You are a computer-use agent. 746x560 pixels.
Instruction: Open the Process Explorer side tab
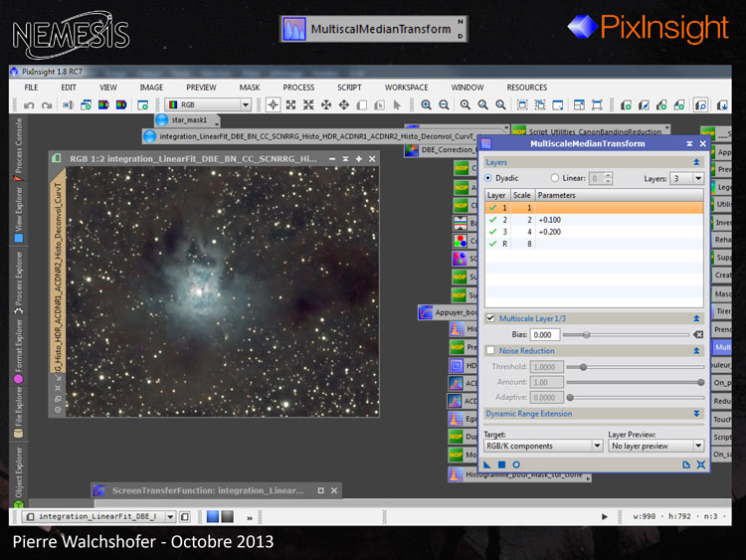[19, 282]
